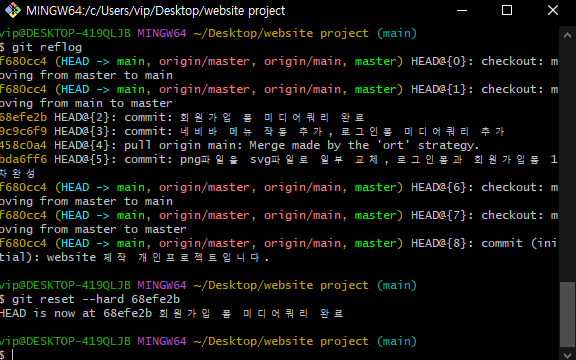Screen dimensions: 576x360
Task: Click 'HEAD@{3}: commit:' text
Action: [113, 131]
